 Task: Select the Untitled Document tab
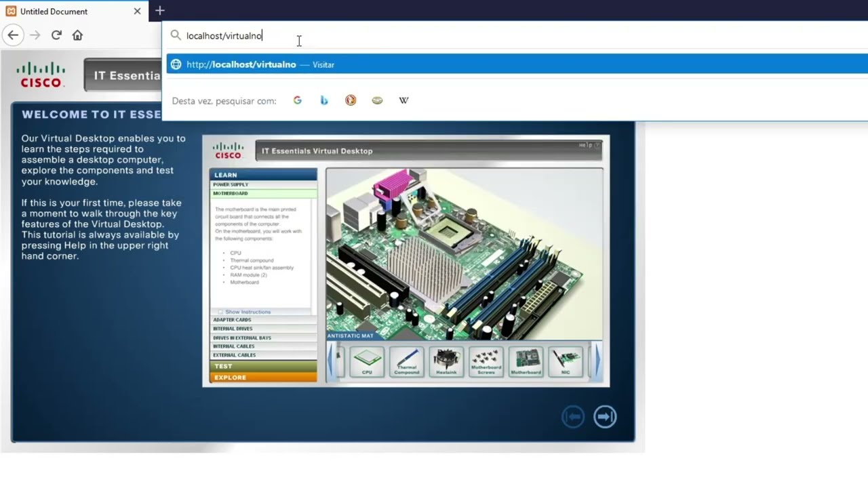click(73, 12)
